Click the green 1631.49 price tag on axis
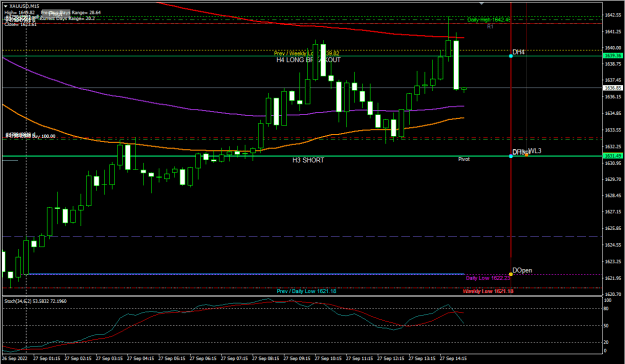This screenshot has height=364, width=625. click(x=613, y=156)
